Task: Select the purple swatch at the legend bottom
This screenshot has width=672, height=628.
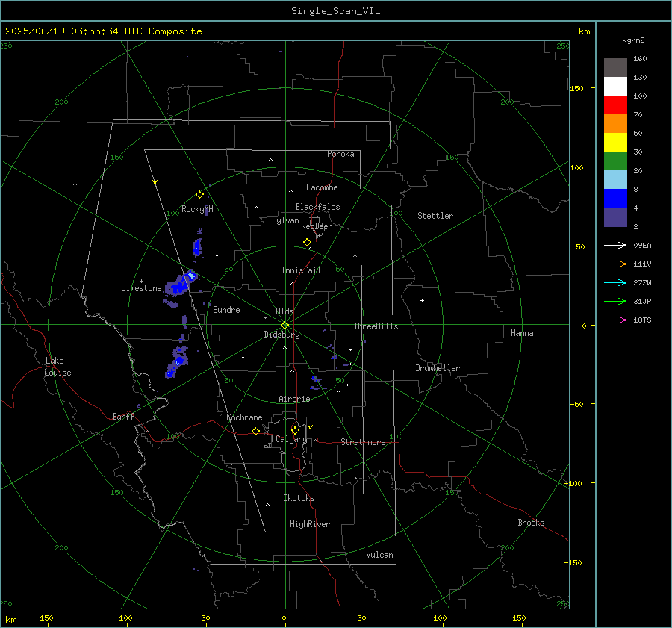Action: point(615,217)
